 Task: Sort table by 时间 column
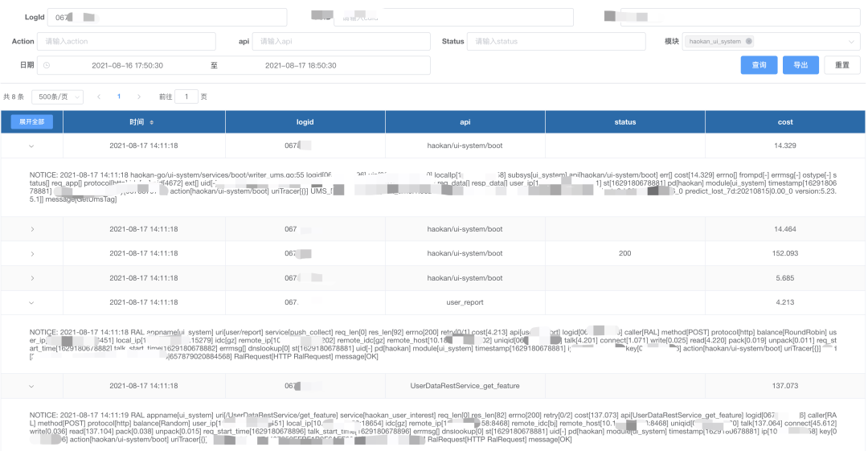[x=152, y=122]
